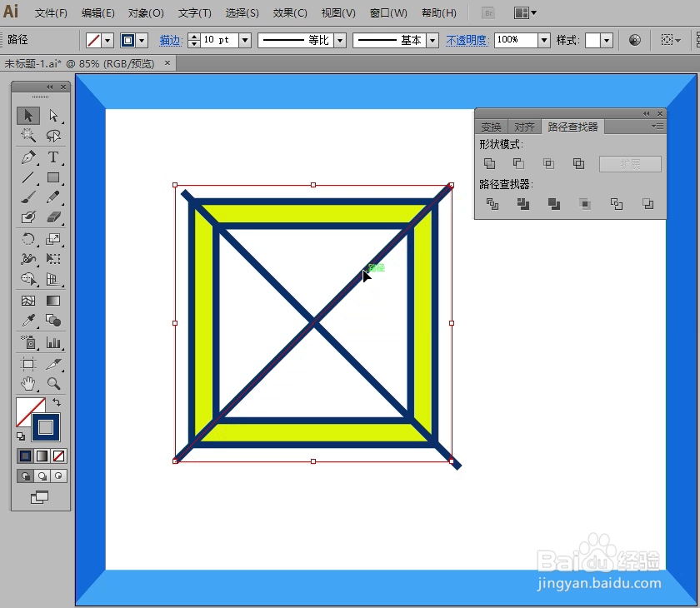Viewport: 700px width, 608px height.
Task: Select the Warp tool
Action: click(x=28, y=259)
